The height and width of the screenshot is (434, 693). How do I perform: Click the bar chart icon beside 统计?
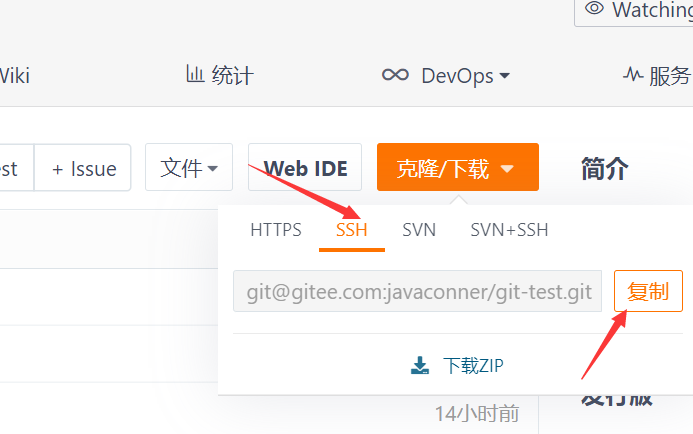[194, 74]
